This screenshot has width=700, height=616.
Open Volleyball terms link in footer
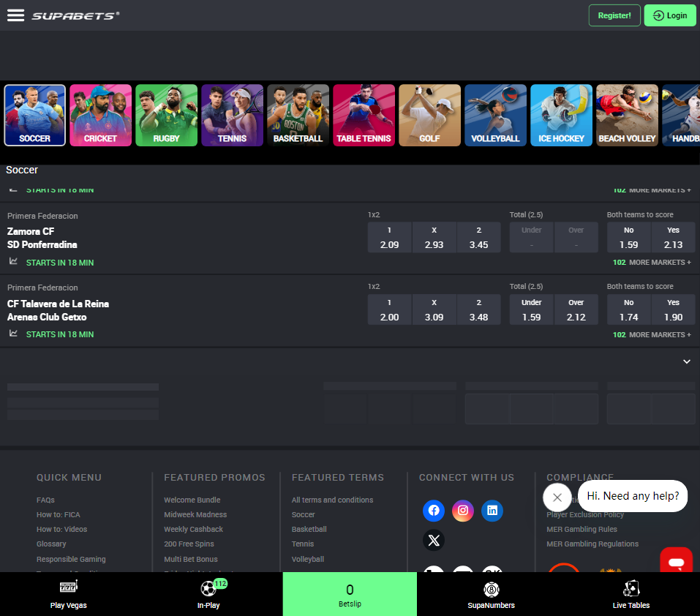[x=308, y=560]
